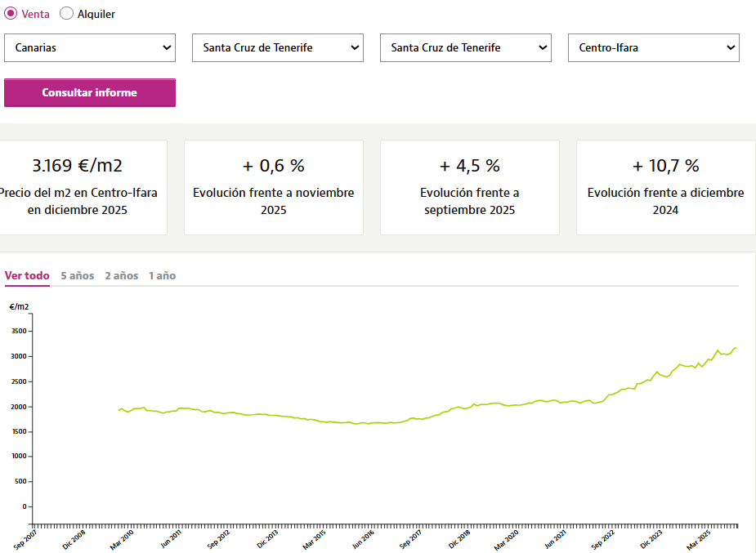756x553 pixels.
Task: Click the + 0,6 % evolution card
Action: [274, 187]
